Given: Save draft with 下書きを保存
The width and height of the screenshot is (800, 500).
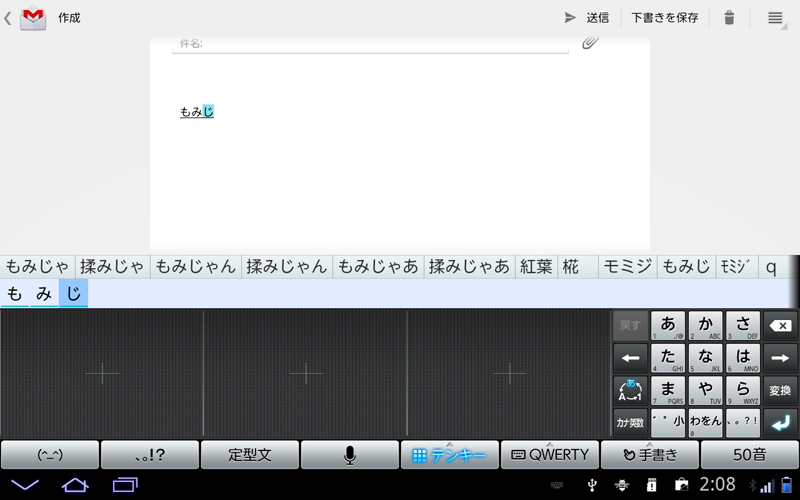Looking at the screenshot, I should tap(664, 18).
